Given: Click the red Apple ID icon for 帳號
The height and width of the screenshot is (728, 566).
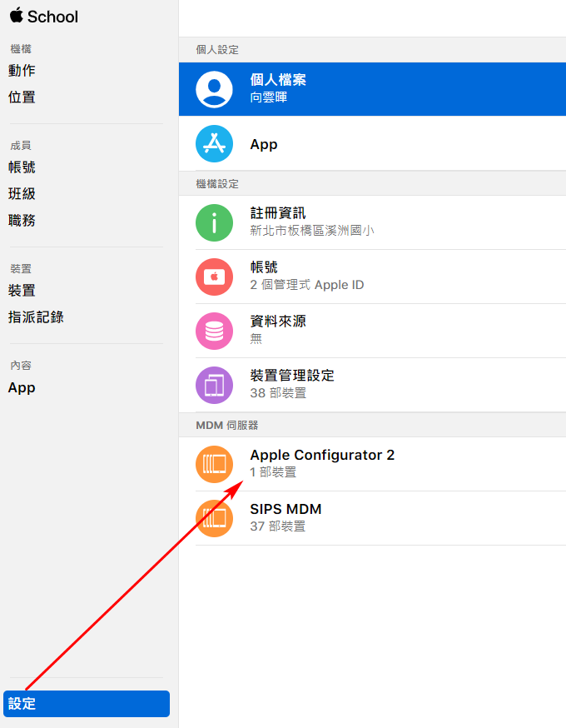Looking at the screenshot, I should click(x=214, y=277).
